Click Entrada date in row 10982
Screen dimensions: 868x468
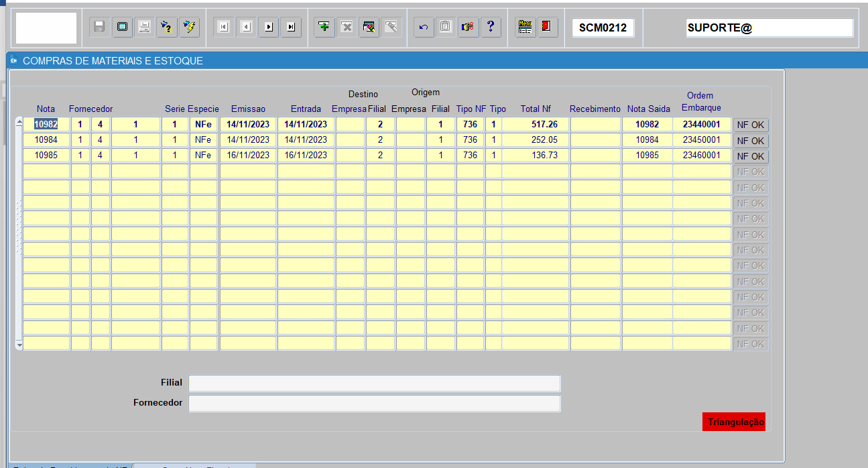[306, 124]
